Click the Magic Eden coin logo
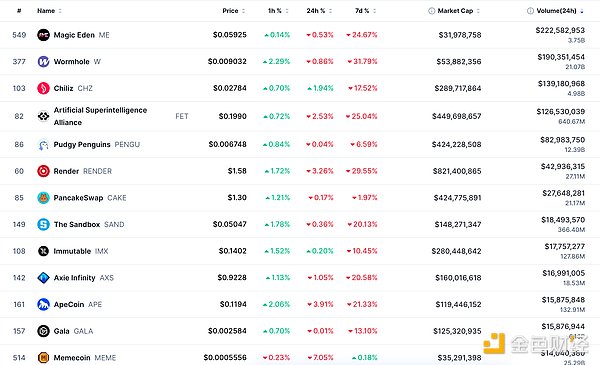The height and width of the screenshot is (365, 600). coord(43,35)
